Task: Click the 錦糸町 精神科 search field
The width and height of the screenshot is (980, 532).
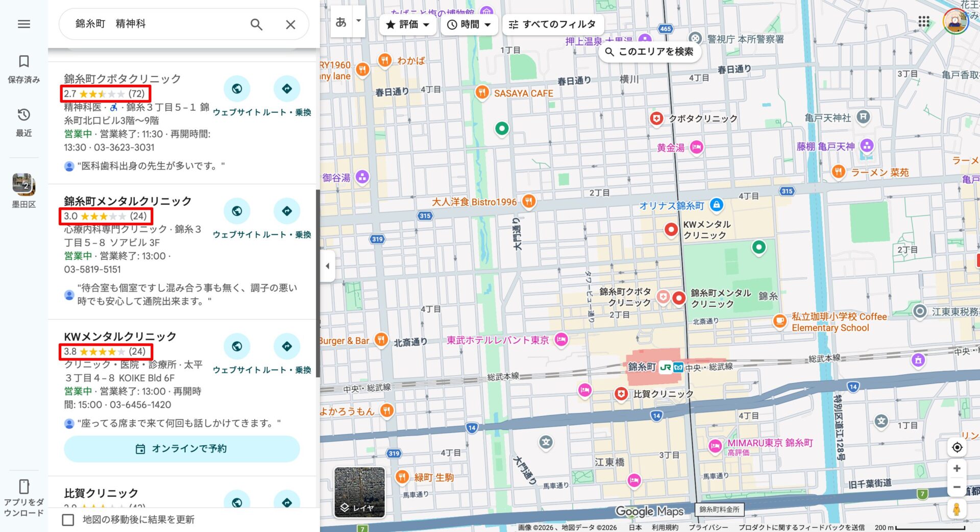Action: pyautogui.click(x=158, y=24)
